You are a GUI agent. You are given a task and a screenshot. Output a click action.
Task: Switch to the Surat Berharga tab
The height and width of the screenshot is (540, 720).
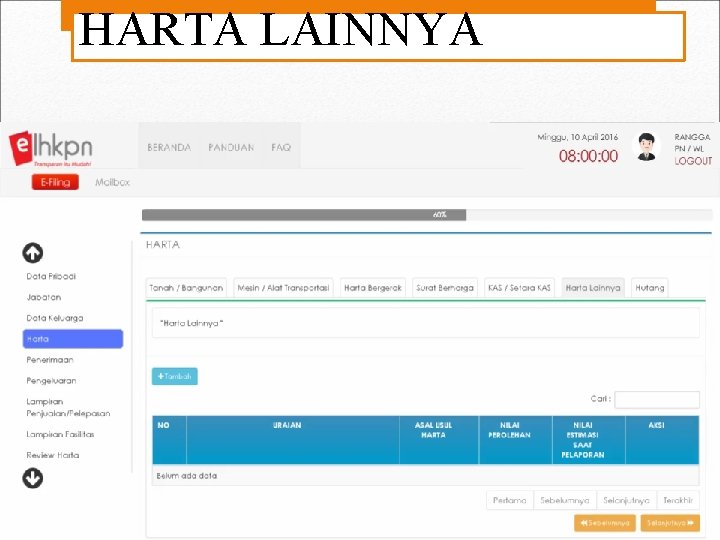point(445,288)
